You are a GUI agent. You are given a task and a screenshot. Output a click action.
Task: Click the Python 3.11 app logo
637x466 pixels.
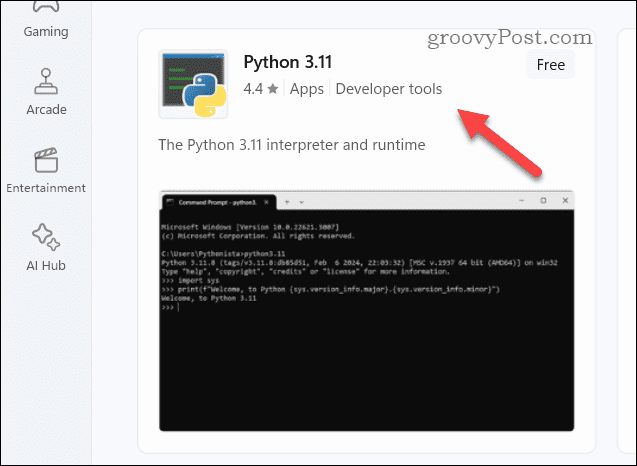pos(193,85)
